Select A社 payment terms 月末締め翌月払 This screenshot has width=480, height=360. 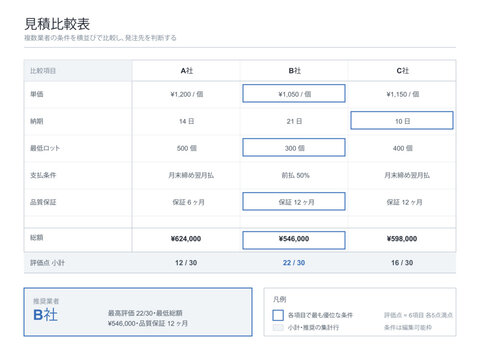pyautogui.click(x=191, y=175)
